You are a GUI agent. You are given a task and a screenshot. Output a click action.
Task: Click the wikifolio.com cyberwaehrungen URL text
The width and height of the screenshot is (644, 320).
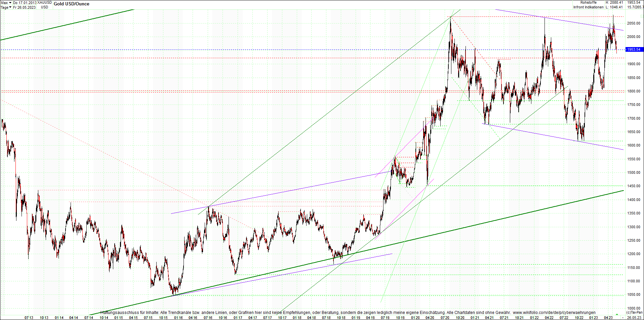pos(554,313)
